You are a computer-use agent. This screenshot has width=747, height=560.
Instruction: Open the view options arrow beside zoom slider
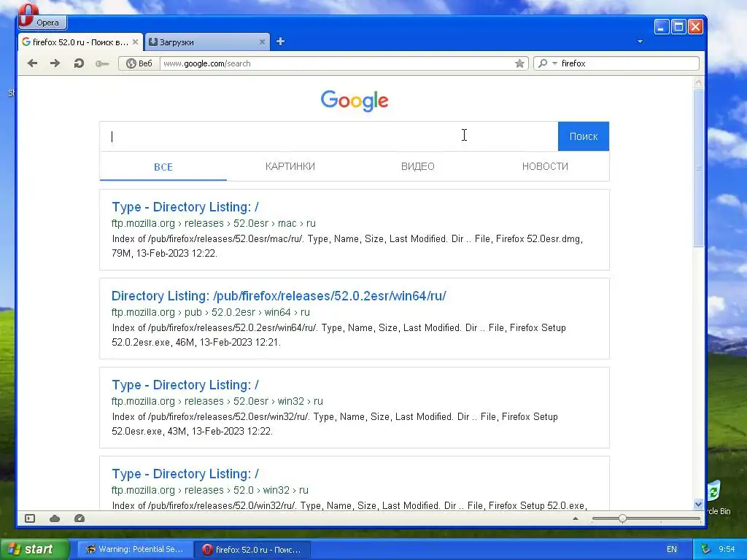click(576, 518)
